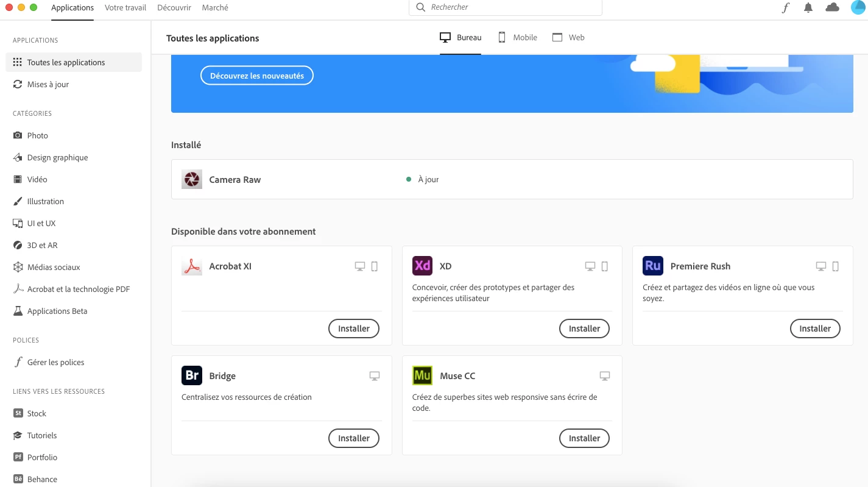Check cloud sync status icon
The height and width of the screenshot is (487, 868).
click(832, 7)
